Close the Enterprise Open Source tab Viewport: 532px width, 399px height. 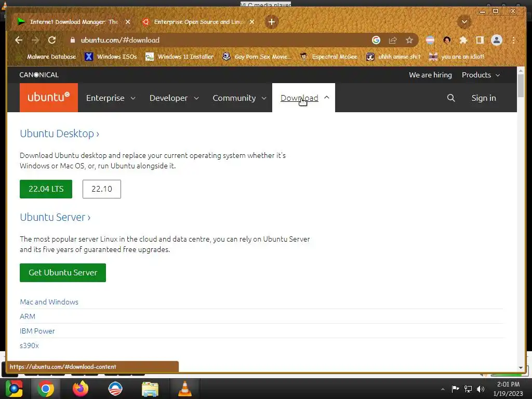pyautogui.click(x=252, y=22)
